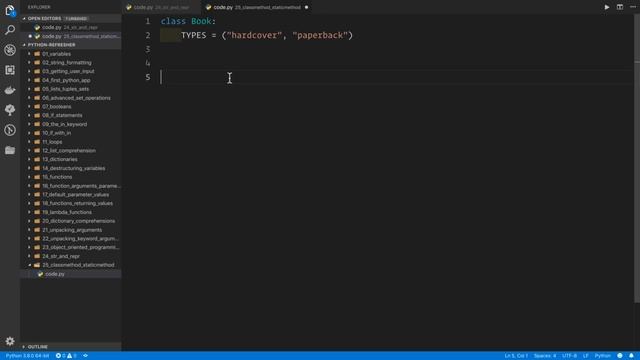Select the 21_unpacking_arguments folder
The width and height of the screenshot is (640, 360).
(72, 230)
